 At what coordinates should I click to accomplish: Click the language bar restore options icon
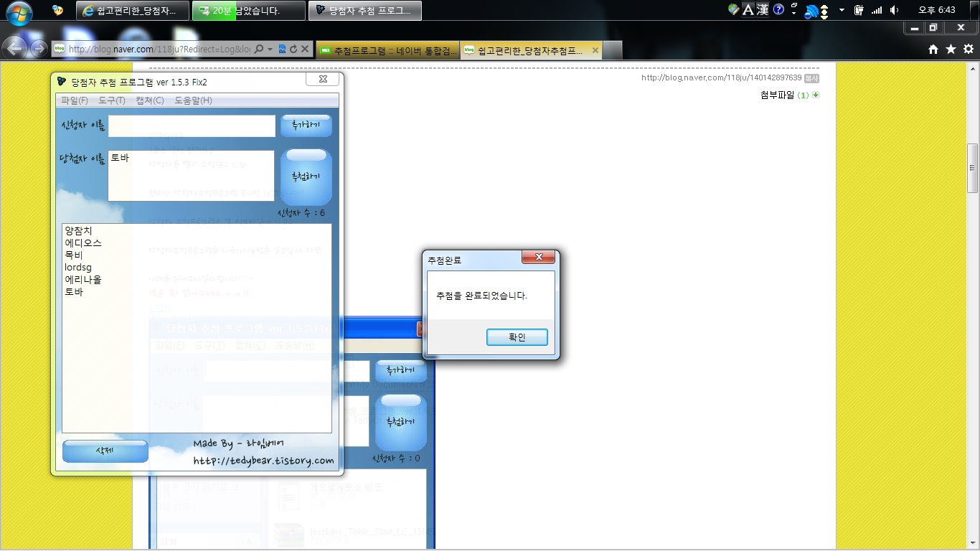coord(794,6)
